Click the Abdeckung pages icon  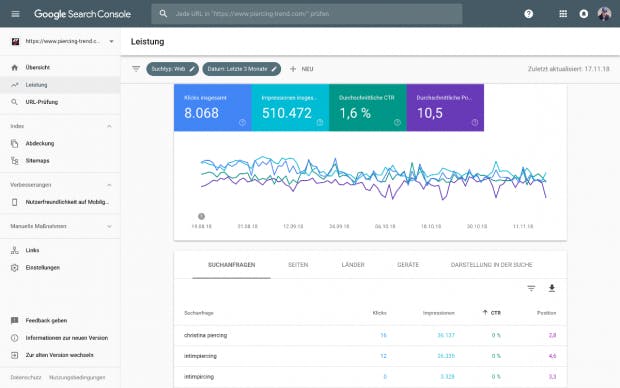(x=15, y=144)
